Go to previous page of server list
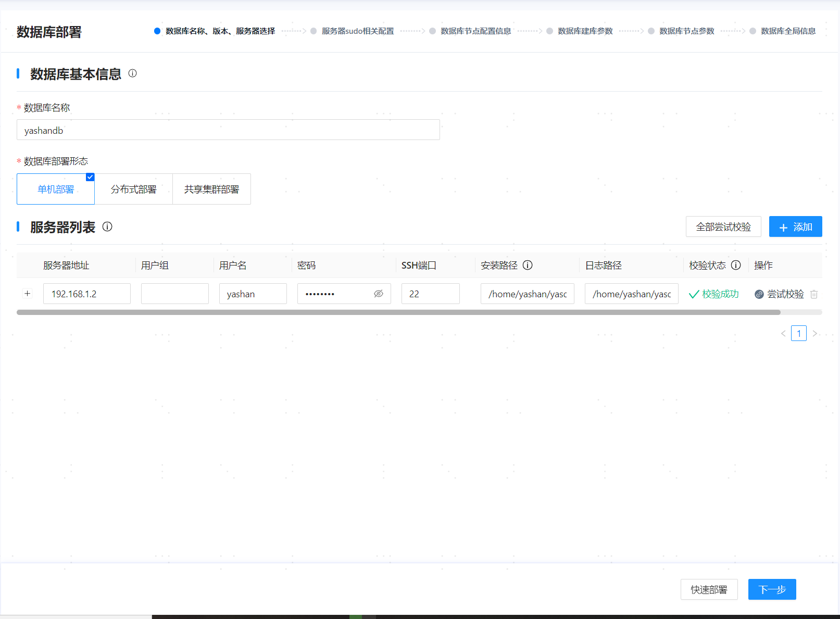The height and width of the screenshot is (619, 840). (783, 333)
